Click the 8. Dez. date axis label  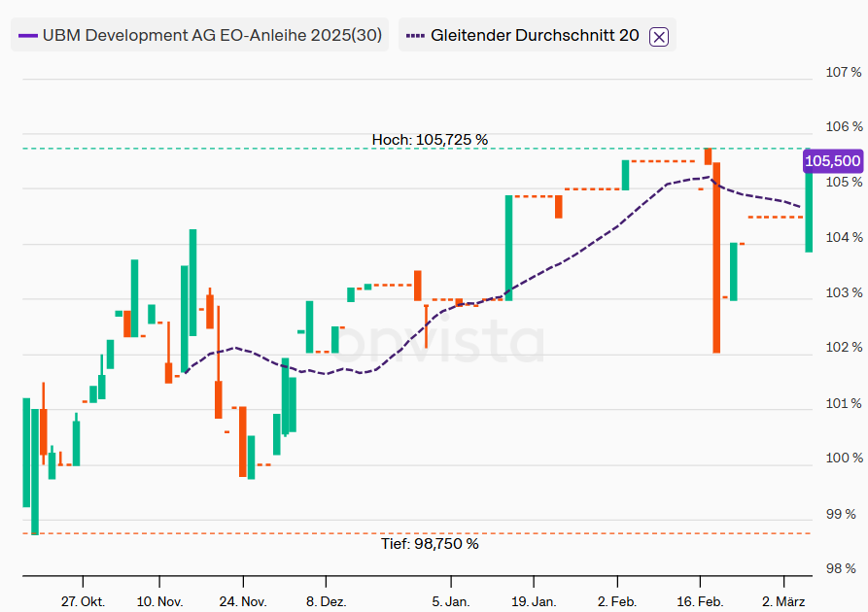coord(326,601)
